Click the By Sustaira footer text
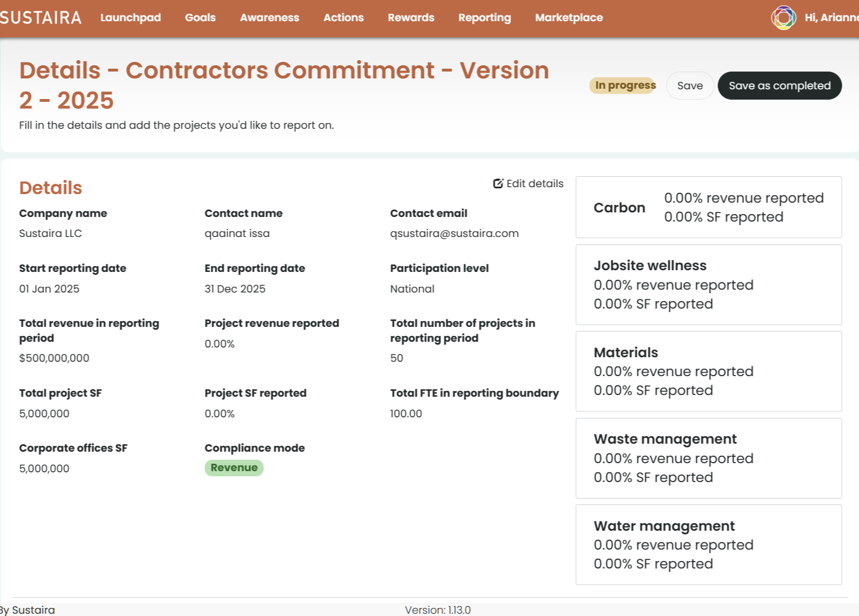Screen dimensions: 859x616 point(27,610)
